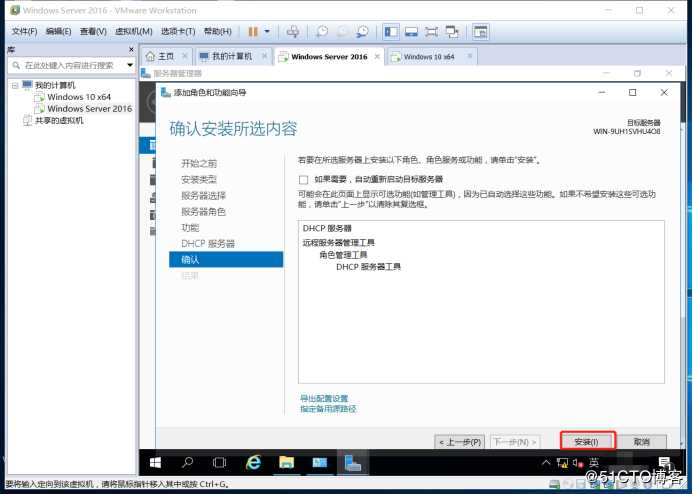Viewport: 693px width, 494px height.
Task: Check 如果需要，自动重新启动目标服务器 checkbox
Action: (303, 179)
